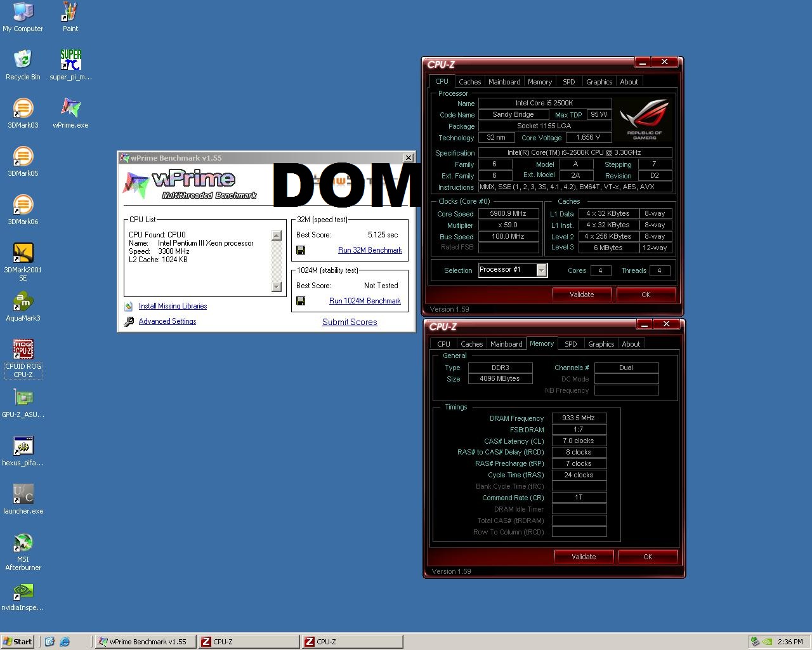
Task: Launch 3DMark2001 SE from the desktop
Action: pyautogui.click(x=23, y=253)
